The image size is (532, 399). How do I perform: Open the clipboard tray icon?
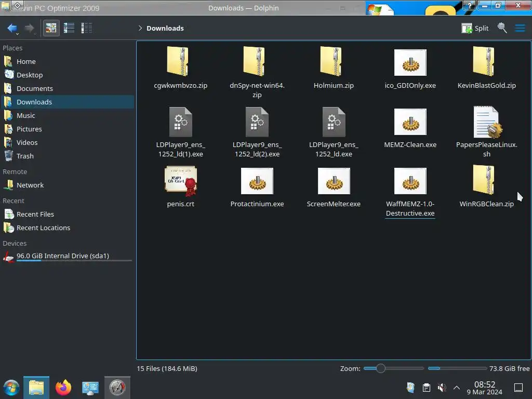click(427, 388)
